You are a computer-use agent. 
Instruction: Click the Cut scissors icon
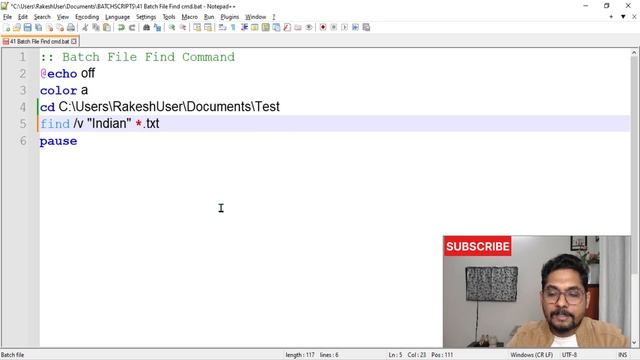pyautogui.click(x=85, y=27)
